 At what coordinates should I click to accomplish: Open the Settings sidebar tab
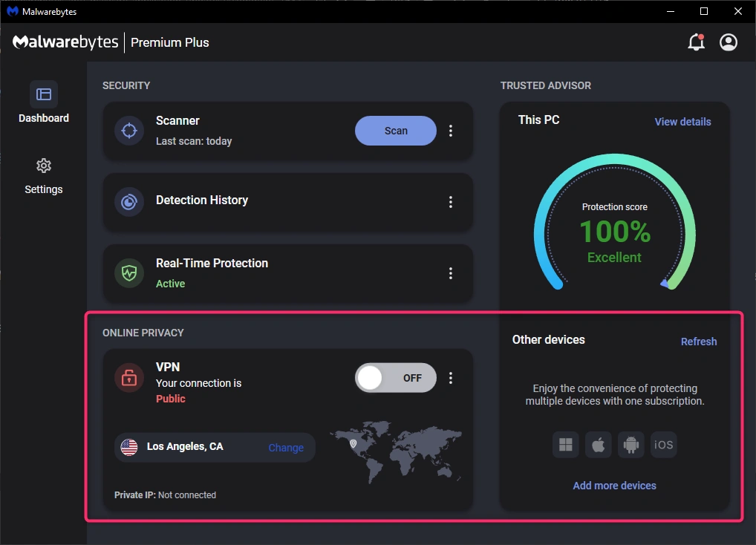point(44,175)
